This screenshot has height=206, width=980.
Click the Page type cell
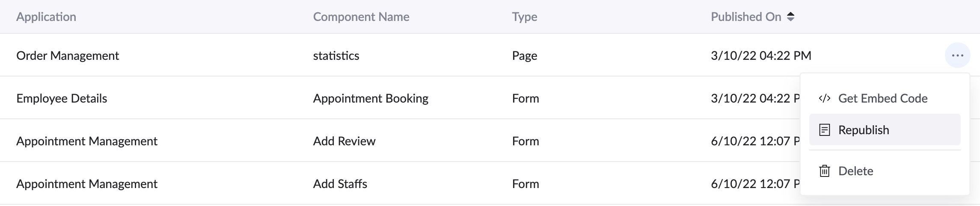(x=524, y=56)
